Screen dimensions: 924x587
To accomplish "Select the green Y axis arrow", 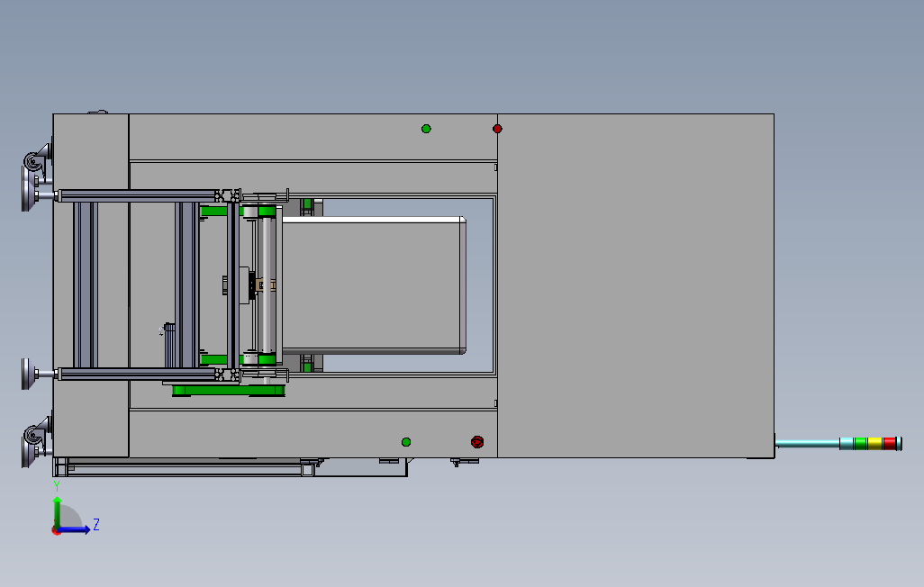I will click(57, 513).
